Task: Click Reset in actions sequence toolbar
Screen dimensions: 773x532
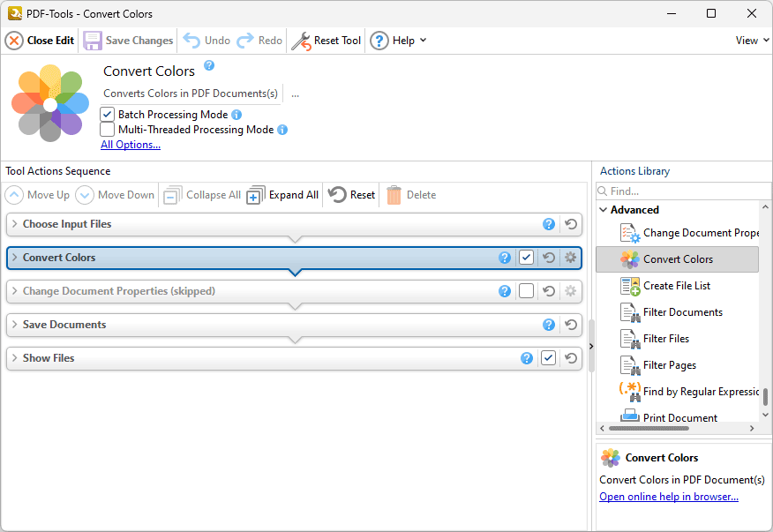Action: pyautogui.click(x=351, y=195)
